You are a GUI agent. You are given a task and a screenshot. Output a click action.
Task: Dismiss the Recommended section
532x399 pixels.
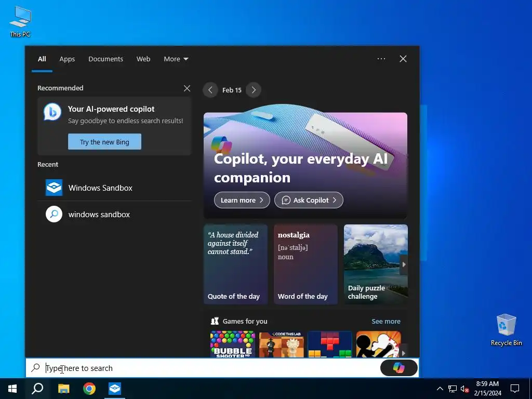click(187, 88)
